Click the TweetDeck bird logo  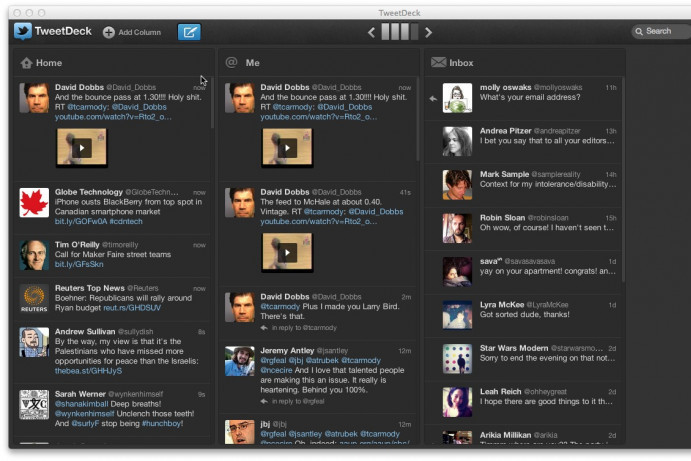(x=22, y=31)
